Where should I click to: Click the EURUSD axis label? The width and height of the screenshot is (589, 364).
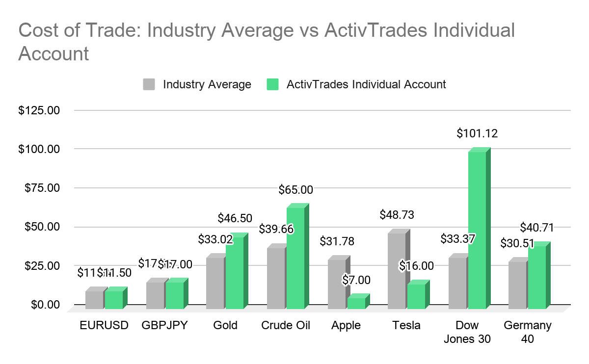pyautogui.click(x=104, y=326)
